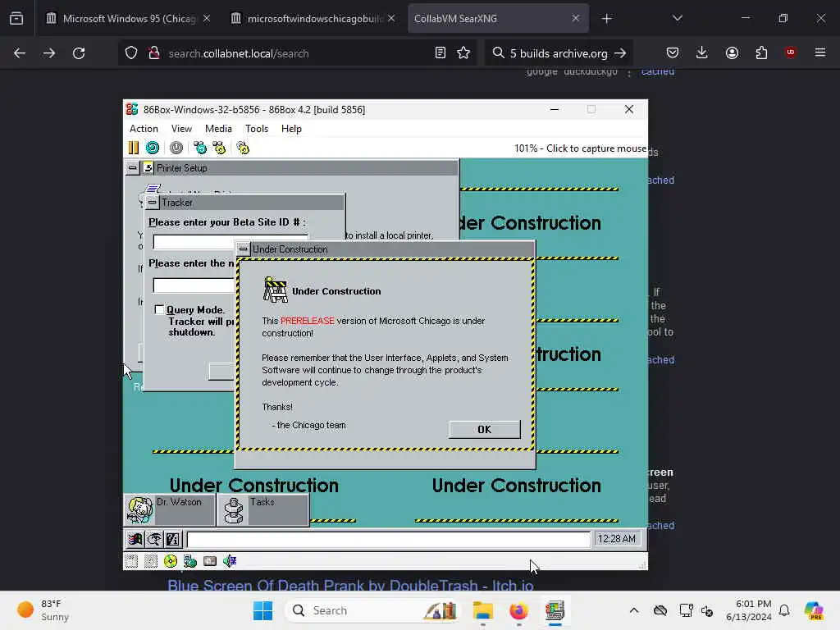The width and height of the screenshot is (840, 630).
Task: Click OK in Under Construction dialog
Action: click(x=484, y=430)
